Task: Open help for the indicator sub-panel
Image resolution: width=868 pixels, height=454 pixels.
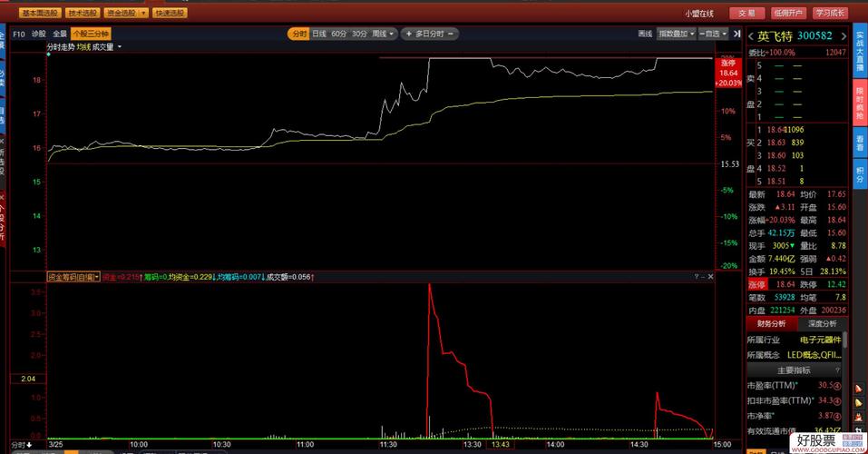Action: click(x=698, y=276)
